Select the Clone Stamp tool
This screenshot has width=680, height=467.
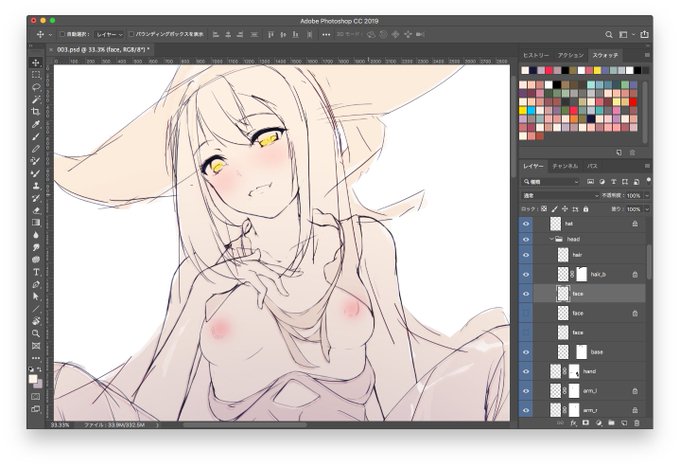pos(36,186)
